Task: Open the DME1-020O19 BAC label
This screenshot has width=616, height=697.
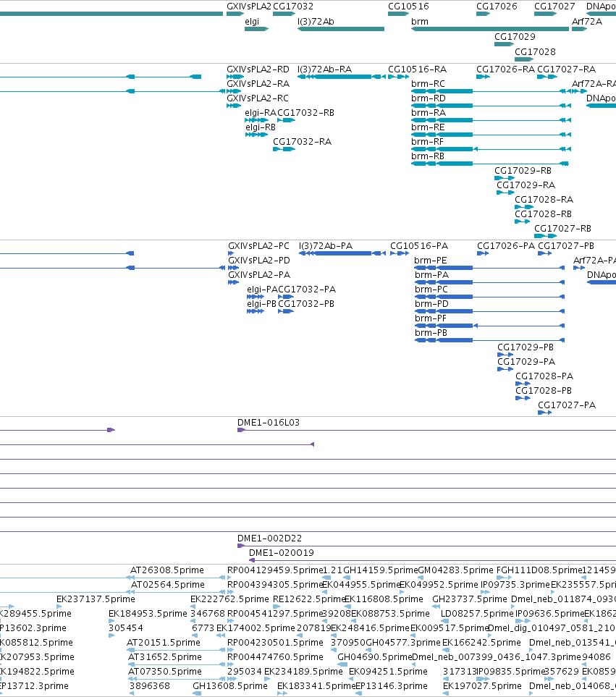Action: tap(282, 553)
